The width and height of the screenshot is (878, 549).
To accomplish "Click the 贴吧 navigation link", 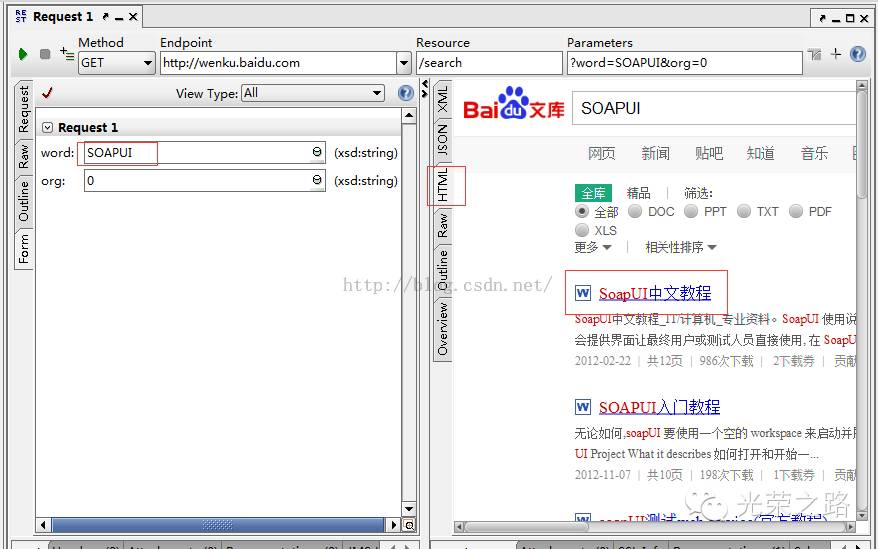I will point(709,153).
